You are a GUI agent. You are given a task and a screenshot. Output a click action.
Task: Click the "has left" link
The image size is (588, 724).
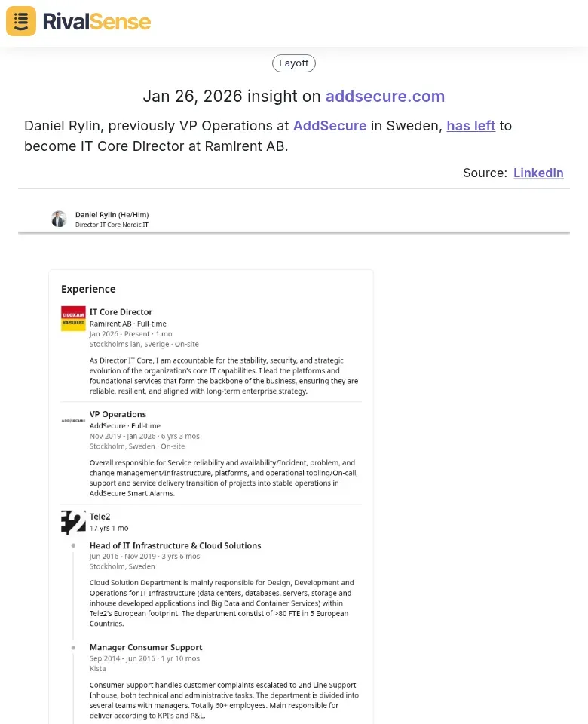471,126
